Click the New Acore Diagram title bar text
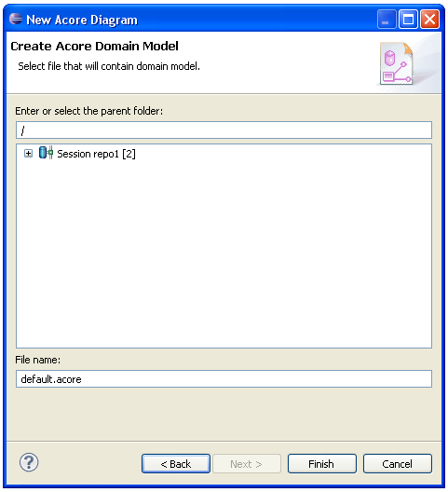The height and width of the screenshot is (492, 448). [82, 20]
